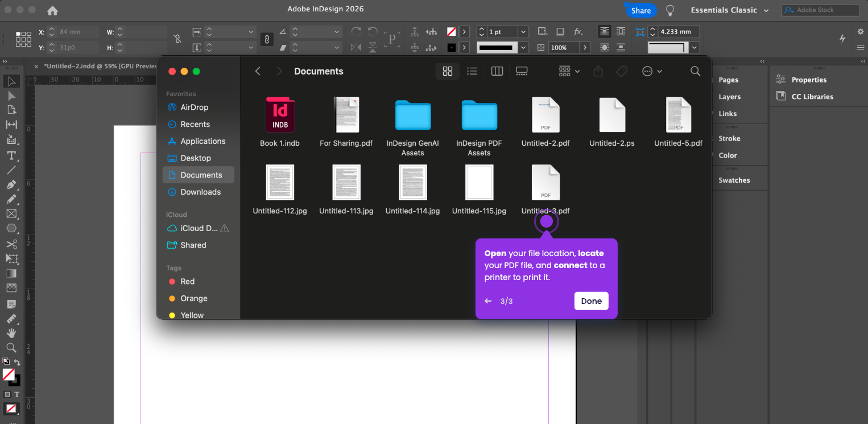
Task: Go to previous tooltip step arrow
Action: click(x=488, y=301)
